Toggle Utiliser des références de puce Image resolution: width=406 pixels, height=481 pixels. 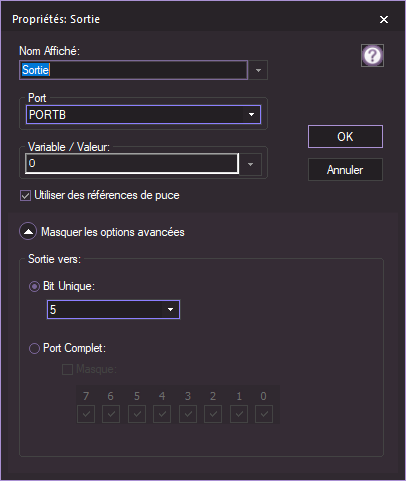click(x=25, y=195)
